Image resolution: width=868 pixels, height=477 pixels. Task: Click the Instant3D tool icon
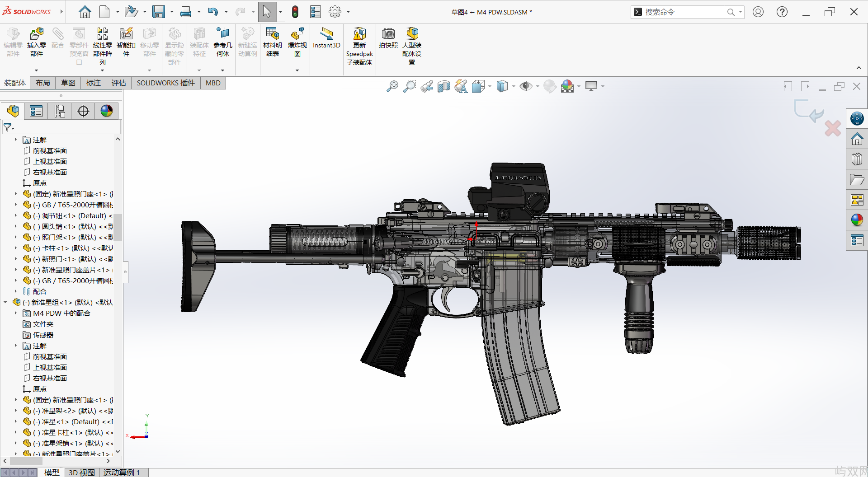point(326,34)
